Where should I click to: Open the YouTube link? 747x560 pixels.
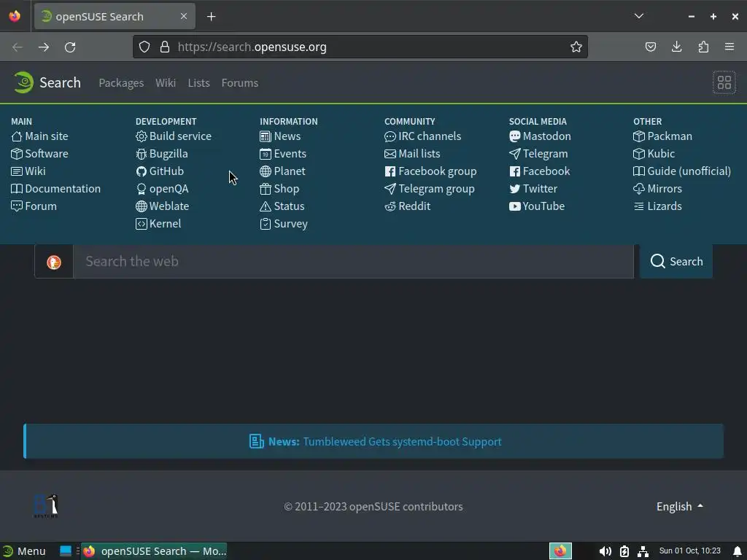click(x=537, y=206)
